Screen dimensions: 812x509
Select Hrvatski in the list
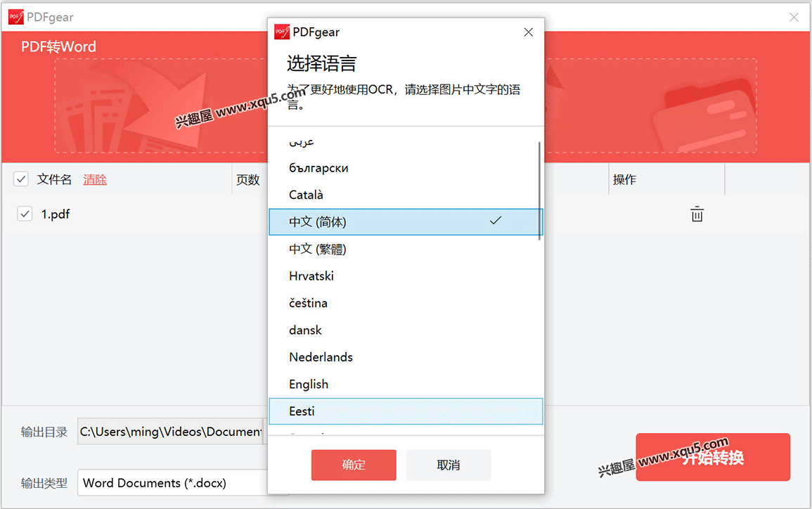pyautogui.click(x=406, y=276)
